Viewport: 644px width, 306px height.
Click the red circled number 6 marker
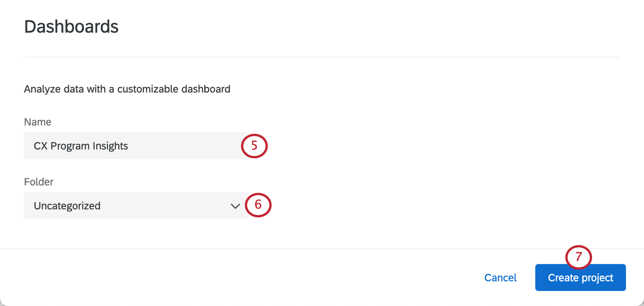258,205
